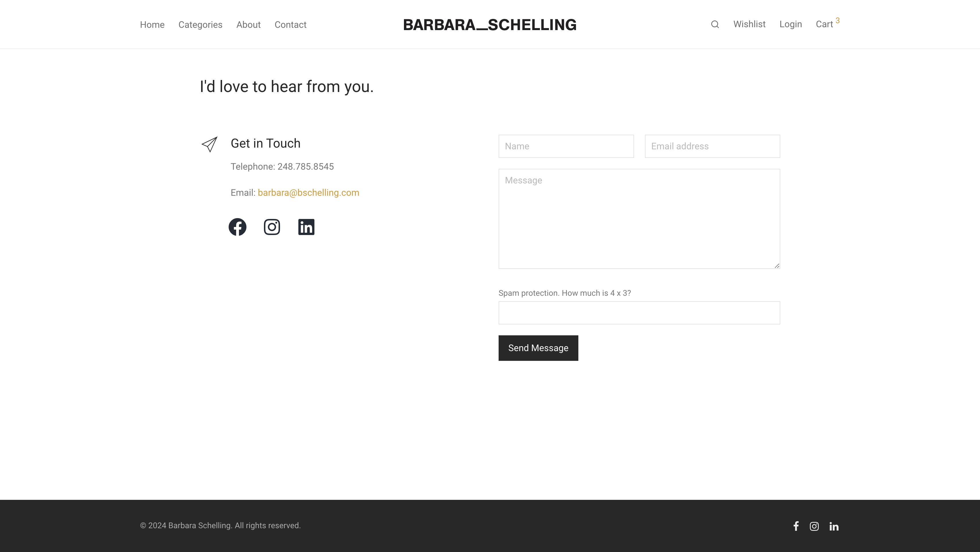Click the footer Facebook icon
The height and width of the screenshot is (552, 980).
pos(796,526)
